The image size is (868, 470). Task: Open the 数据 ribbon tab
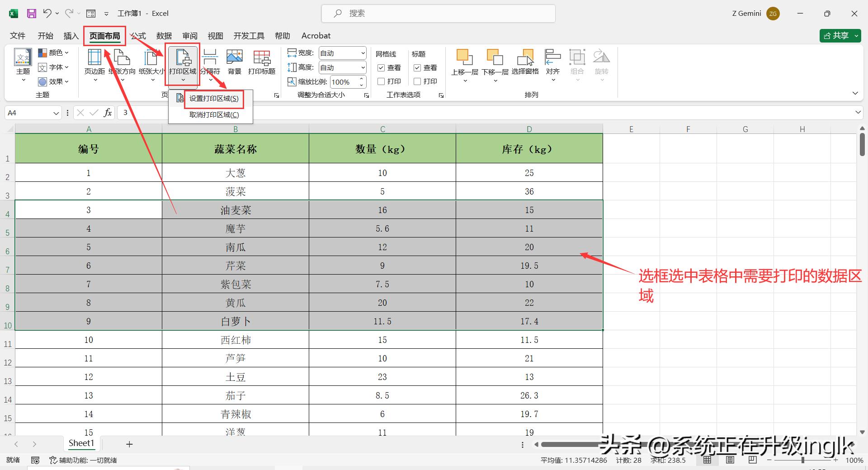point(164,36)
